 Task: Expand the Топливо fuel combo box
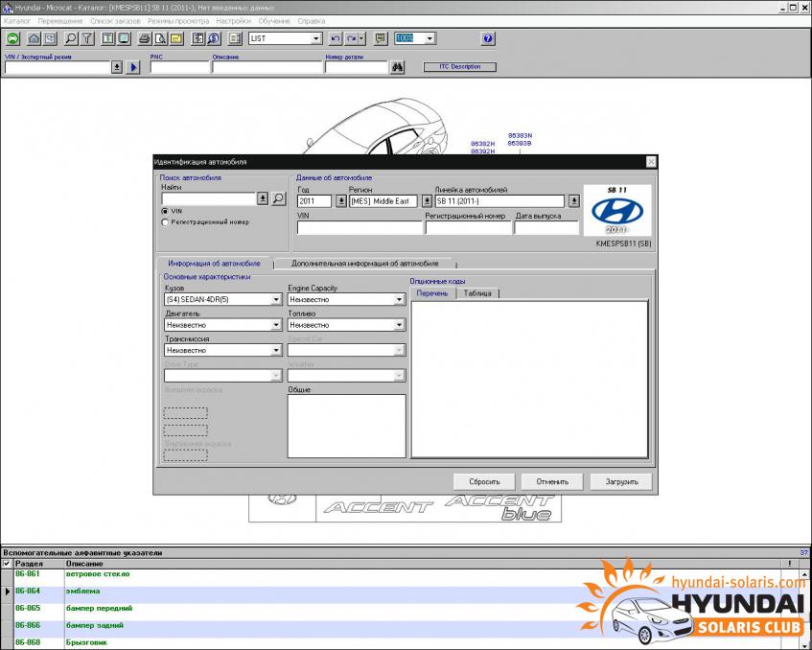tap(399, 325)
